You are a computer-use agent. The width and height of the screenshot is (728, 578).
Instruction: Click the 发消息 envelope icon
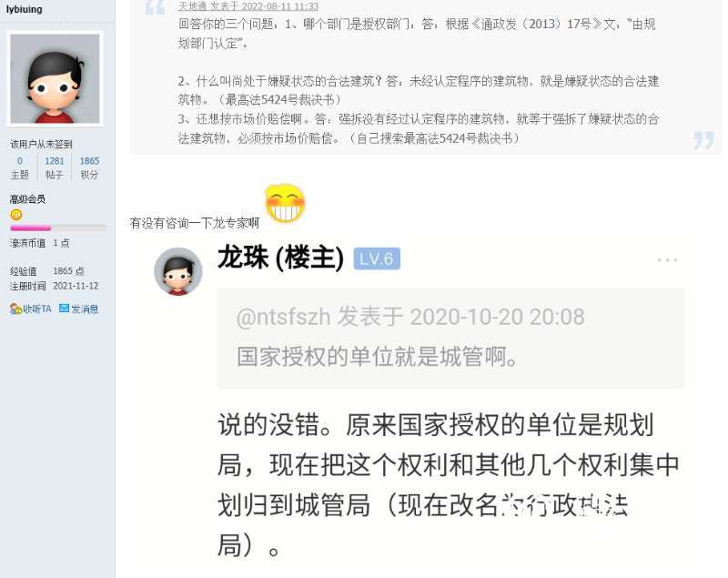(64, 309)
